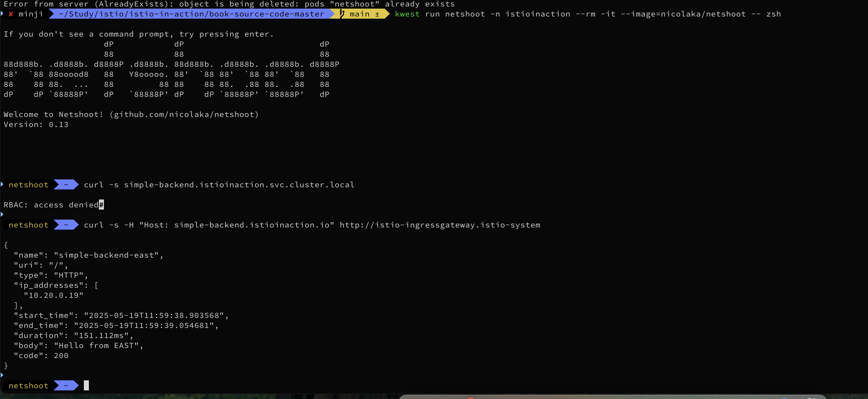Image resolution: width=868 pixels, height=399 pixels.
Task: Click the http://istio-ingressgateway.istio-system URL
Action: (440, 225)
